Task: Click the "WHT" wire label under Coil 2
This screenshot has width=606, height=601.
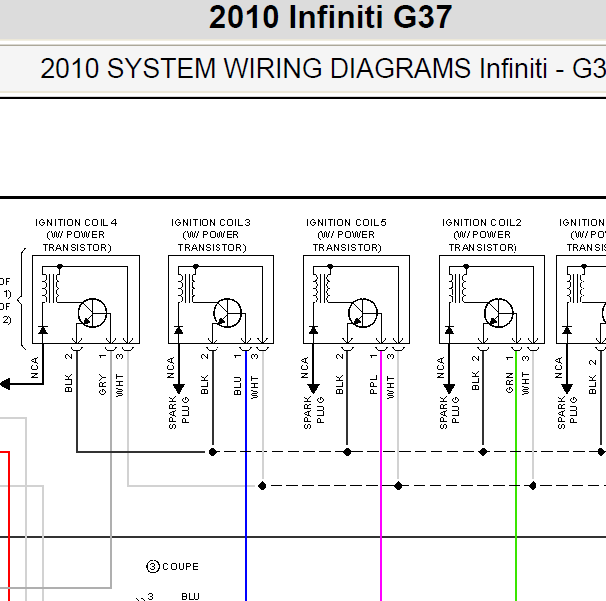Action: point(526,383)
